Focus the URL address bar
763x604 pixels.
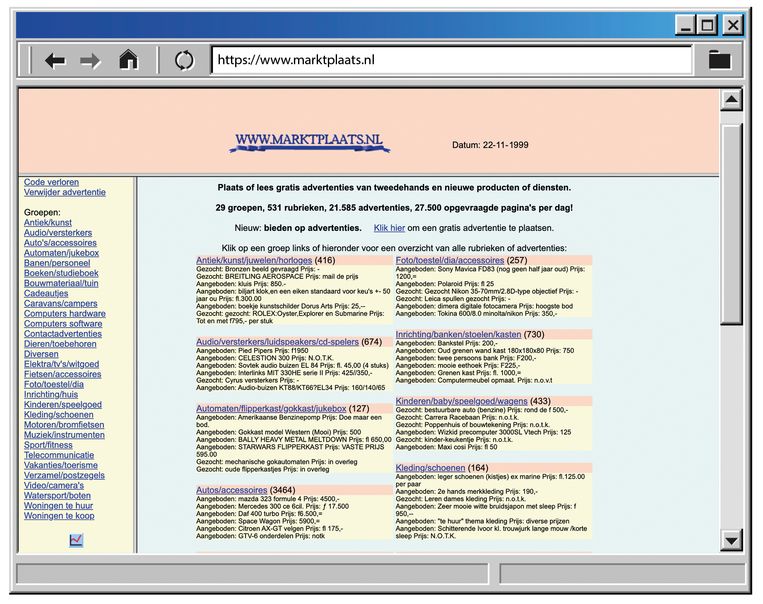450,60
